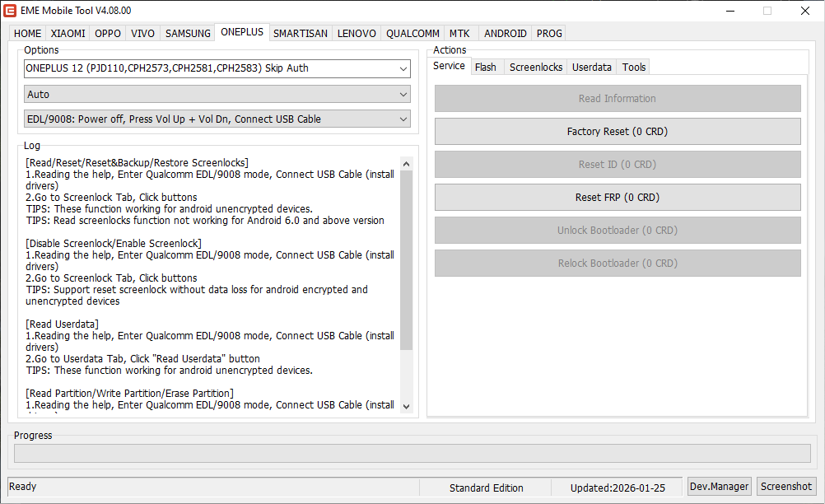This screenshot has height=504, width=825.
Task: Open the XIAOMI tab
Action: [x=68, y=34]
